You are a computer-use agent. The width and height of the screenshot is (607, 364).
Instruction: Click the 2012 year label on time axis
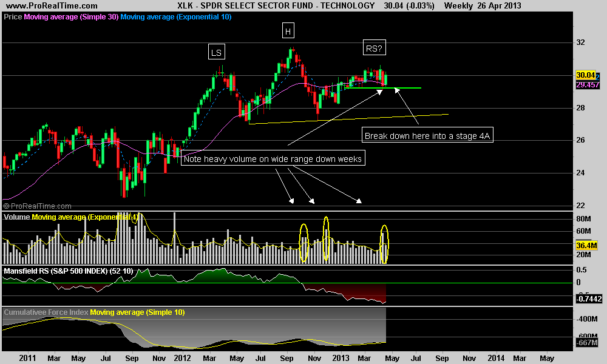(182, 358)
